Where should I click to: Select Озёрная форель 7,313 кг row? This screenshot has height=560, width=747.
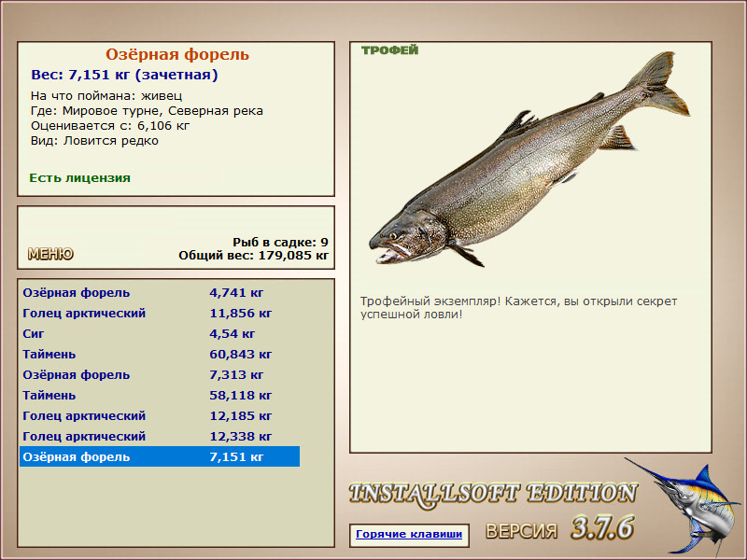(160, 374)
